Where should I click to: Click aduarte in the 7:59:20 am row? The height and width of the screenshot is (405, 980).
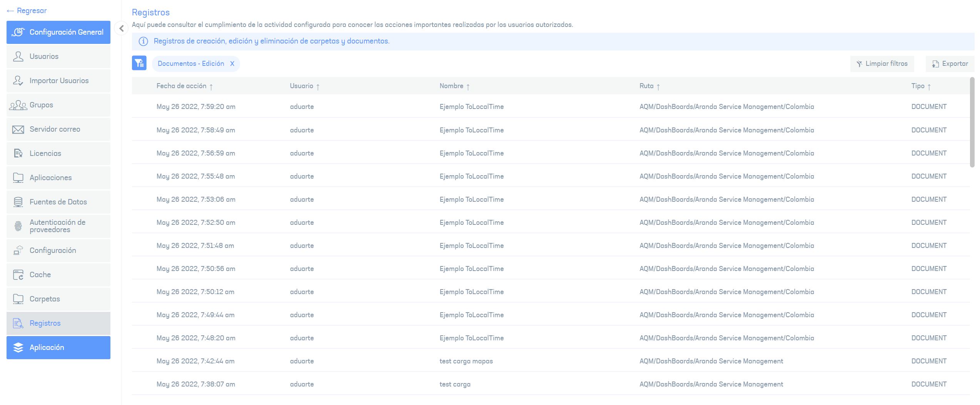(302, 107)
